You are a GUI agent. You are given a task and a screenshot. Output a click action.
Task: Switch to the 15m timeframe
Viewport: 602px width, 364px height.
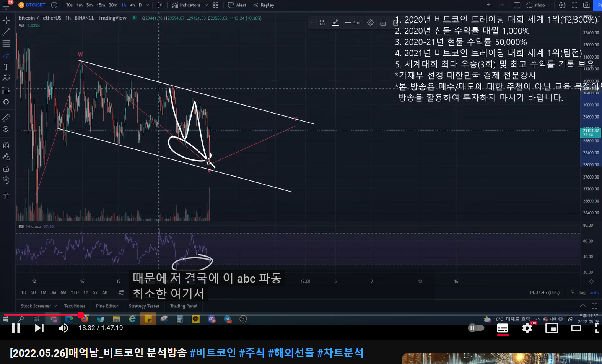tap(101, 5)
